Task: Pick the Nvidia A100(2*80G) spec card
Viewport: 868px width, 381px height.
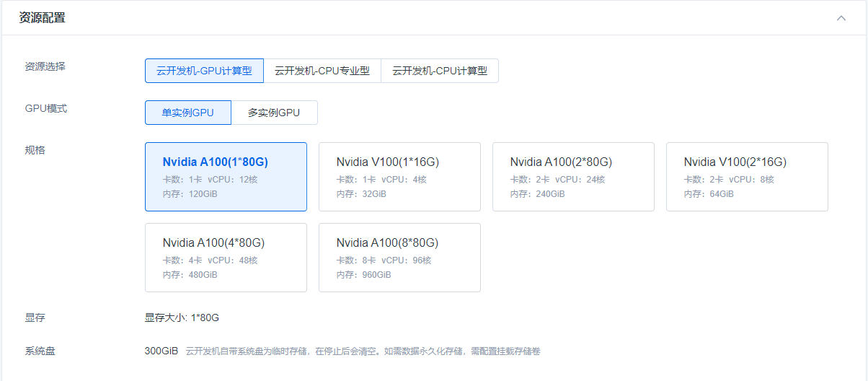Action: pos(573,177)
